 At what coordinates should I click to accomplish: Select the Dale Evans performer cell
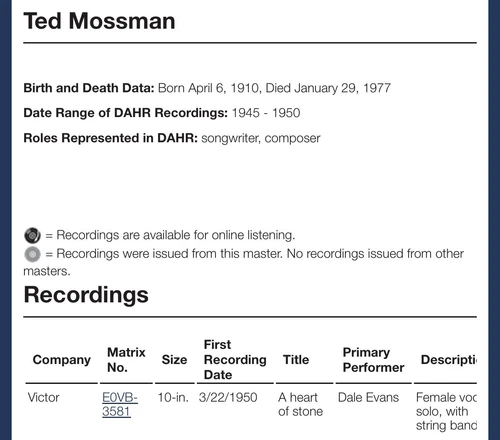368,397
